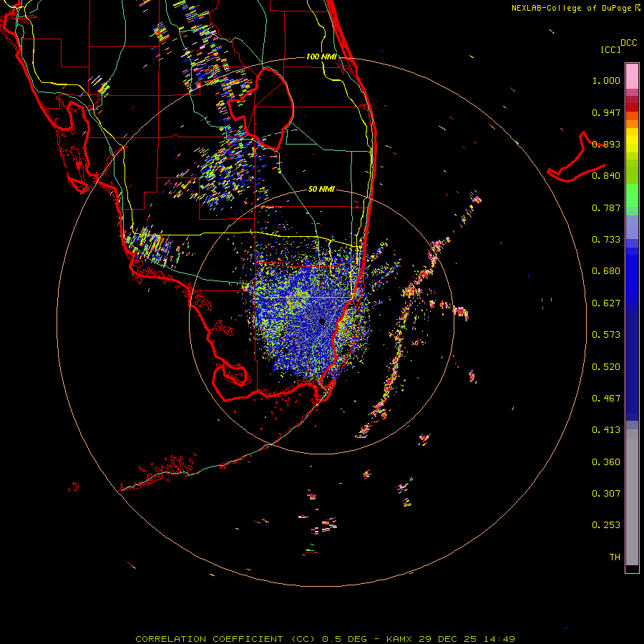Image resolution: width=644 pixels, height=644 pixels.
Task: Click the [CC] legend unit label
Action: pos(610,49)
